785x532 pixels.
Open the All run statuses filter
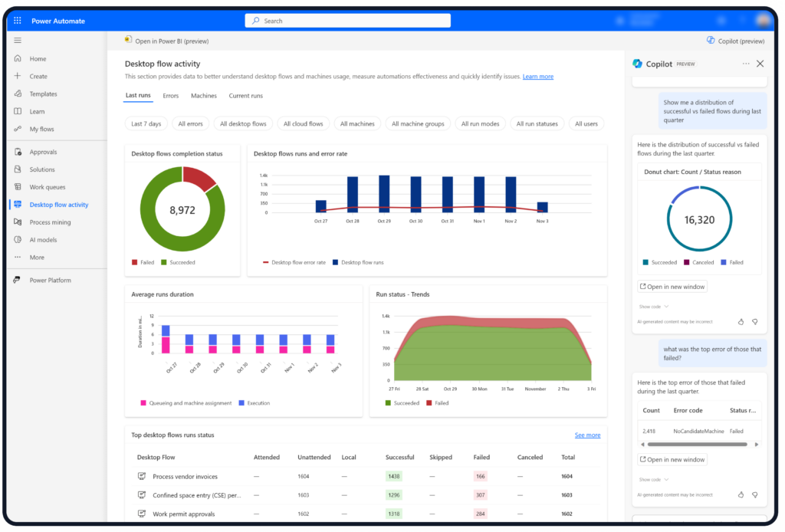[537, 123]
